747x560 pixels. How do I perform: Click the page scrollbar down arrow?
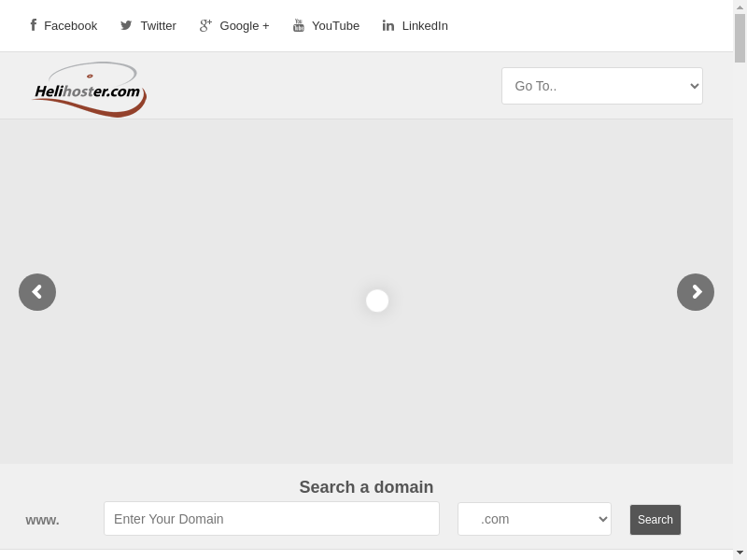(740, 553)
